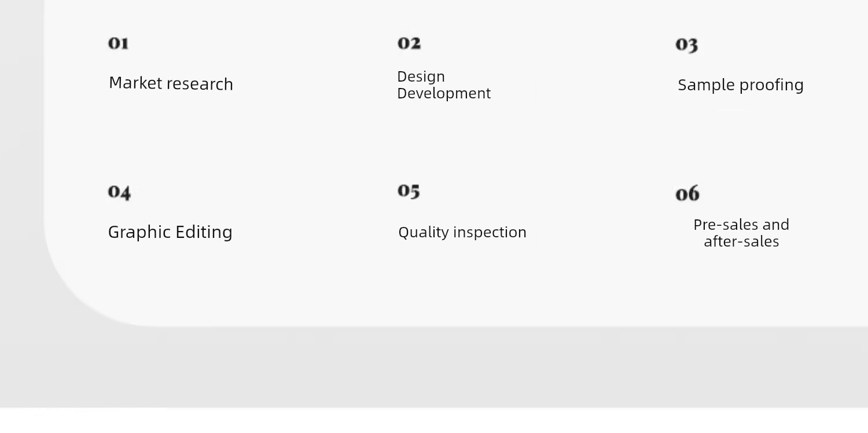Click the word Sample in step 03
This screenshot has height=433, width=868.
coord(701,85)
